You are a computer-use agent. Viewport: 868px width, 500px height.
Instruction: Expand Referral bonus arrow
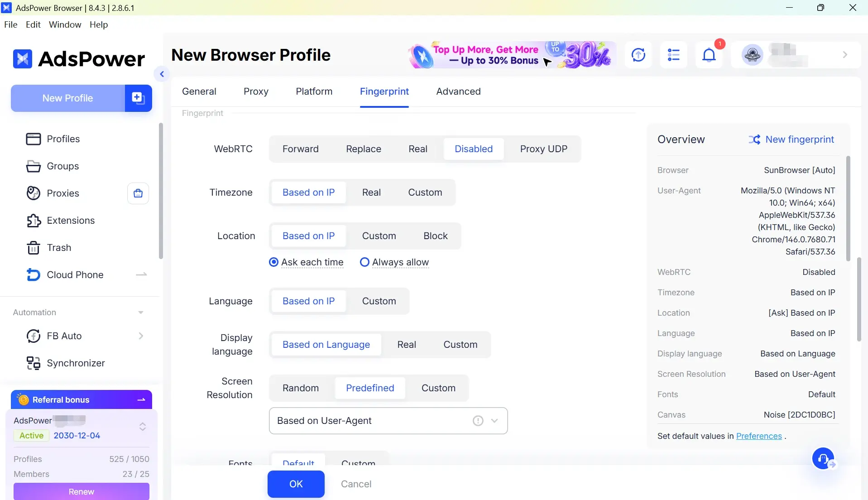[x=141, y=399]
